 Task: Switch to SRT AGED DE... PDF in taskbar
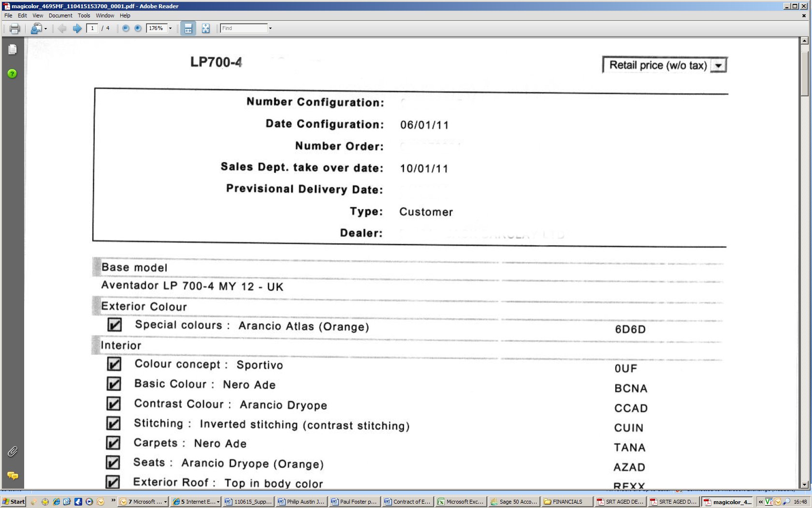click(x=621, y=502)
